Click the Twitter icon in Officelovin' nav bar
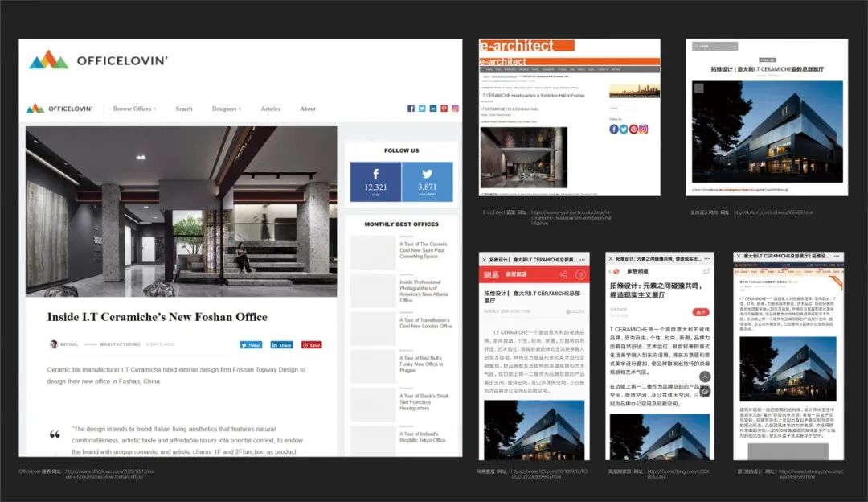Screen dimensions: 868x502 click(422, 109)
